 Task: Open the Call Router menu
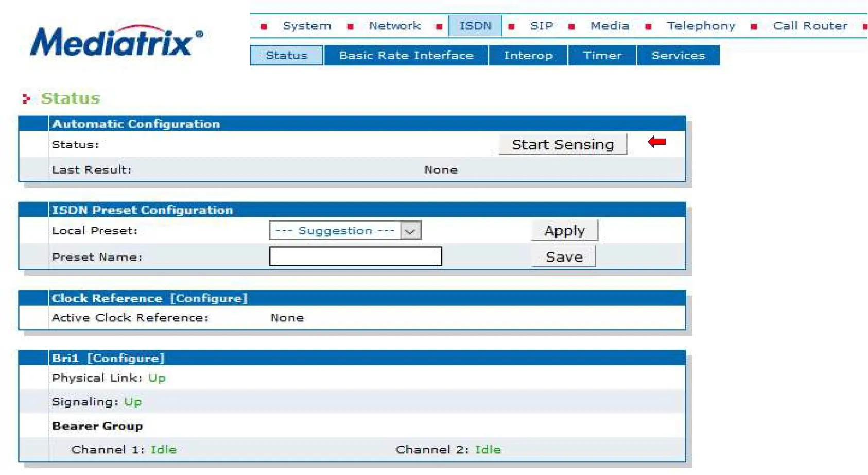(x=810, y=26)
